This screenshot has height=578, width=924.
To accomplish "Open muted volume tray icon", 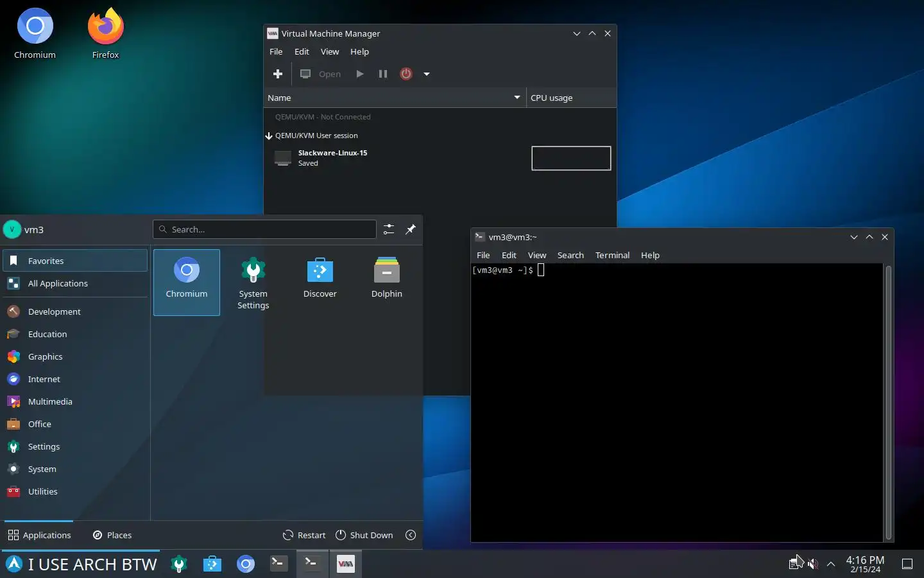I will pos(813,564).
